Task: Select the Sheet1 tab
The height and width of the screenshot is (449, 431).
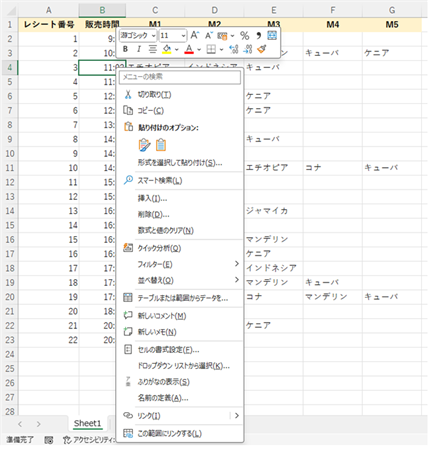Action: 88,423
